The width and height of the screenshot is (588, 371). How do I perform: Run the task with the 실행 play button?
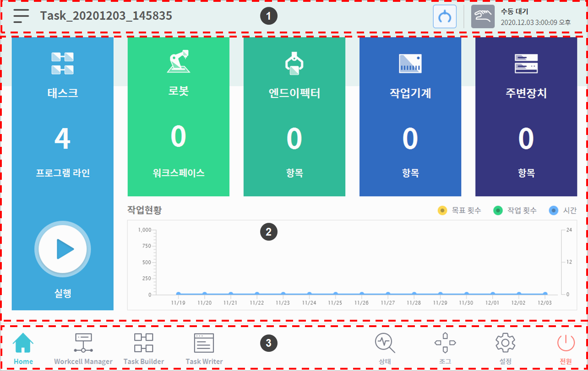(x=62, y=249)
